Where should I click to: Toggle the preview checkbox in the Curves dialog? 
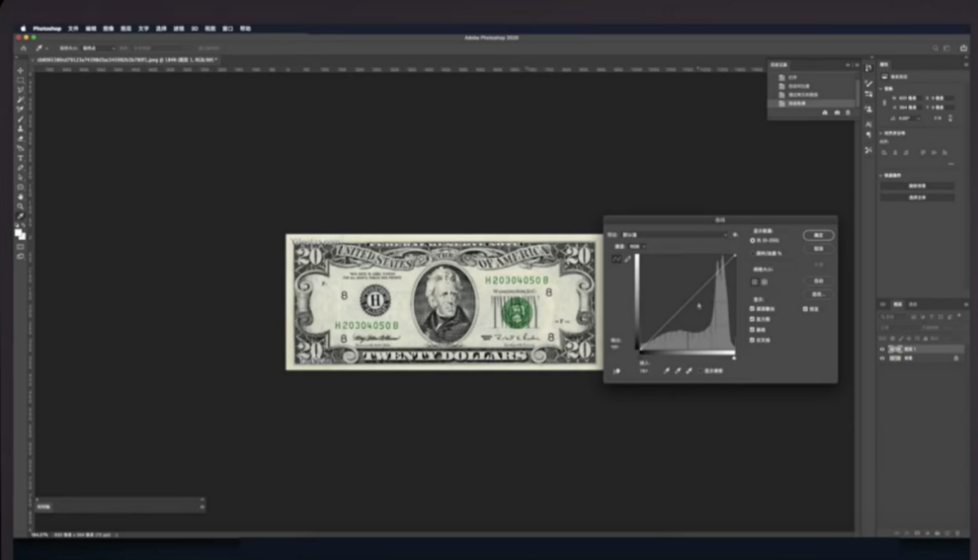click(805, 309)
